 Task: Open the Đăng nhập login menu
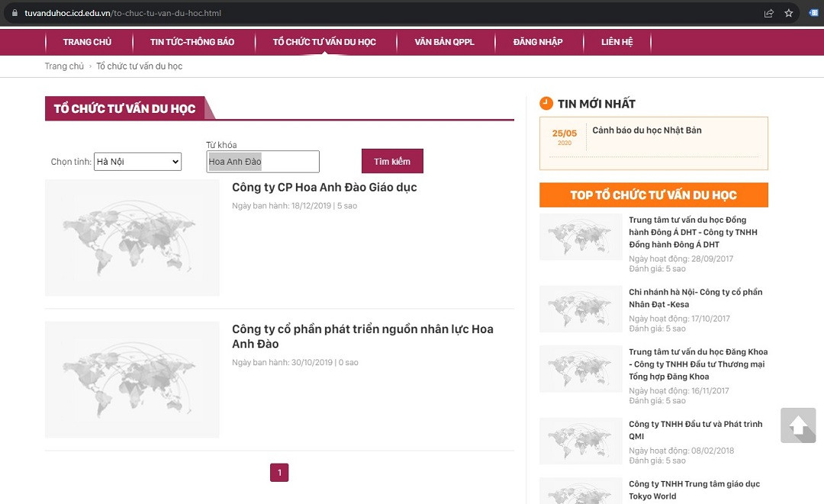click(538, 42)
